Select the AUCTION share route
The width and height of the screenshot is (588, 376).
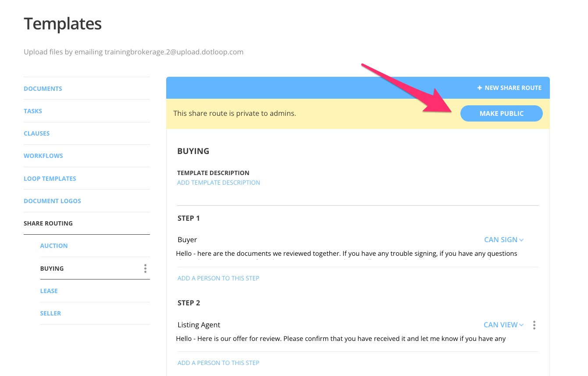click(x=53, y=245)
